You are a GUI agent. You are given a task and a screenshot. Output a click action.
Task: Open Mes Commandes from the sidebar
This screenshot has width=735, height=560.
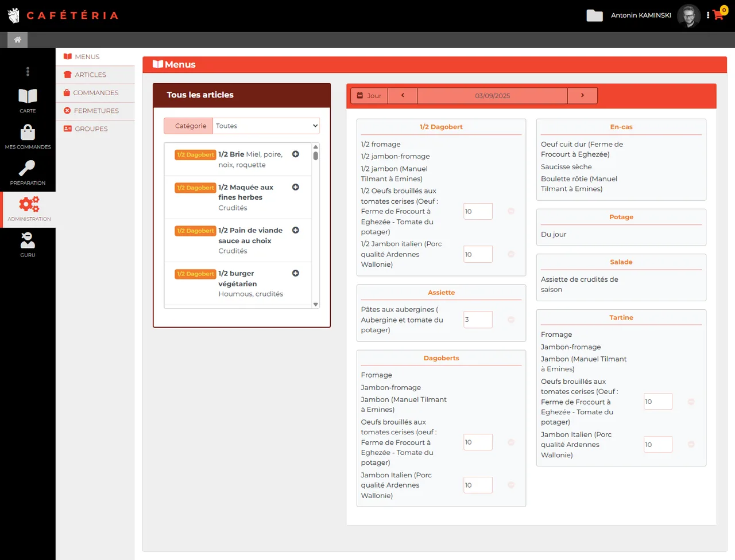(28, 137)
